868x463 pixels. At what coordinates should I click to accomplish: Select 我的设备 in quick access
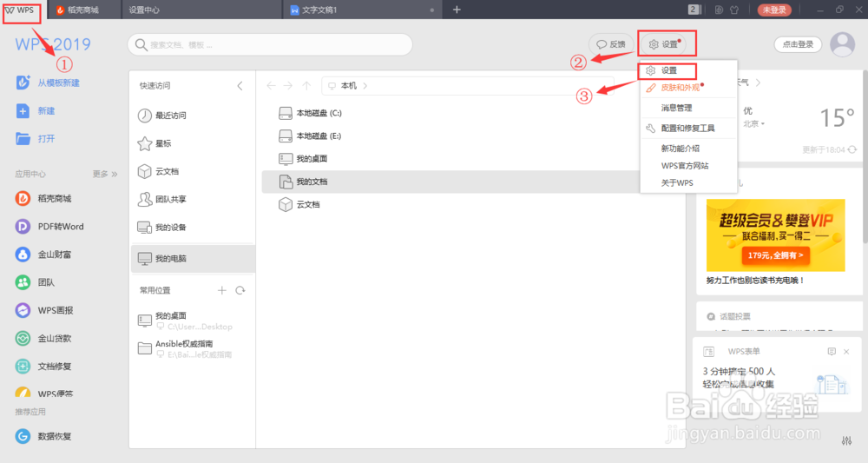pos(161,227)
